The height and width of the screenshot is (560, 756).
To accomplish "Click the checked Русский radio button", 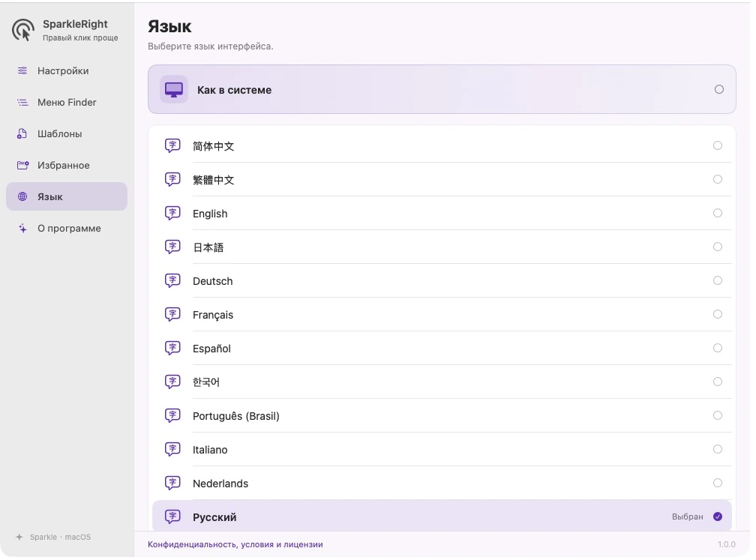I will point(718,517).
